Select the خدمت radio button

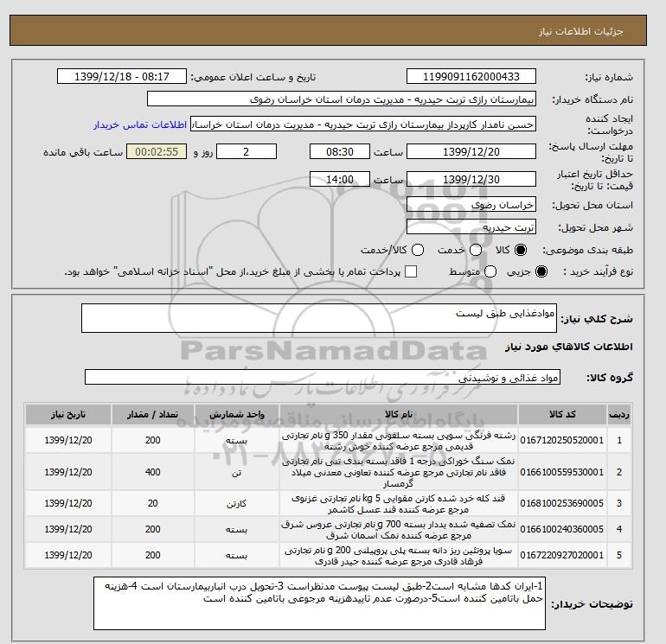[x=476, y=250]
